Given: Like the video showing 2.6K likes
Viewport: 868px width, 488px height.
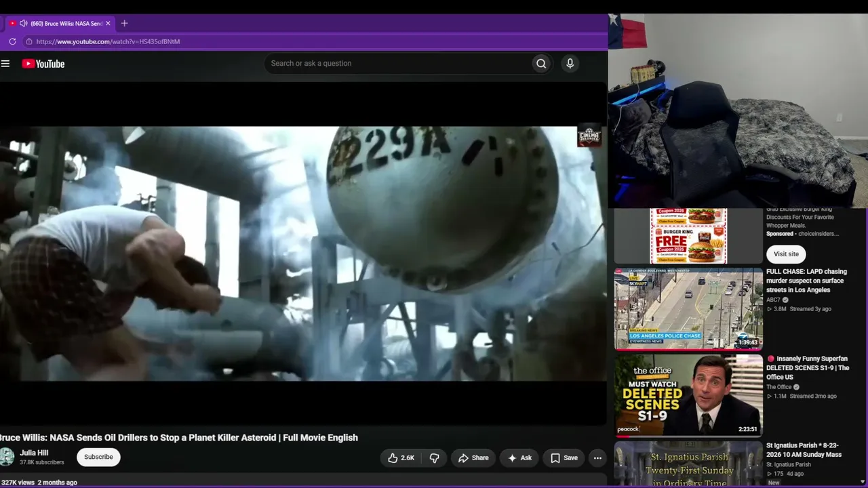Looking at the screenshot, I should (x=401, y=458).
